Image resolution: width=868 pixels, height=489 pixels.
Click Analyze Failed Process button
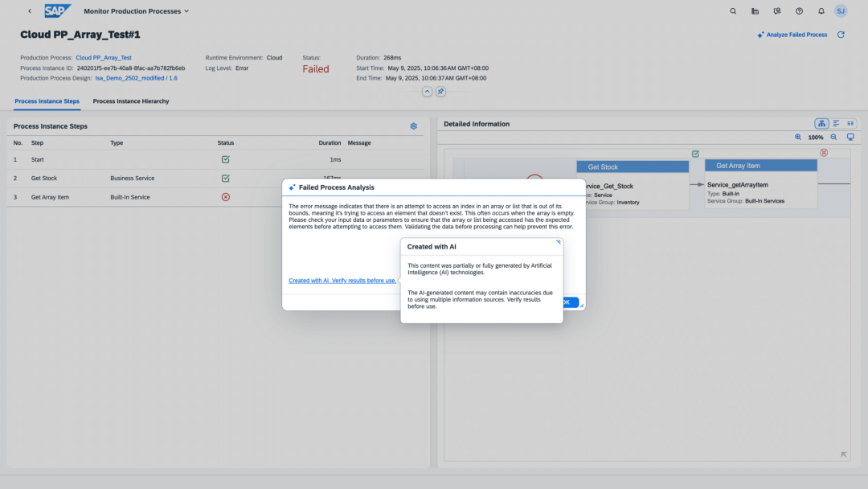point(792,35)
